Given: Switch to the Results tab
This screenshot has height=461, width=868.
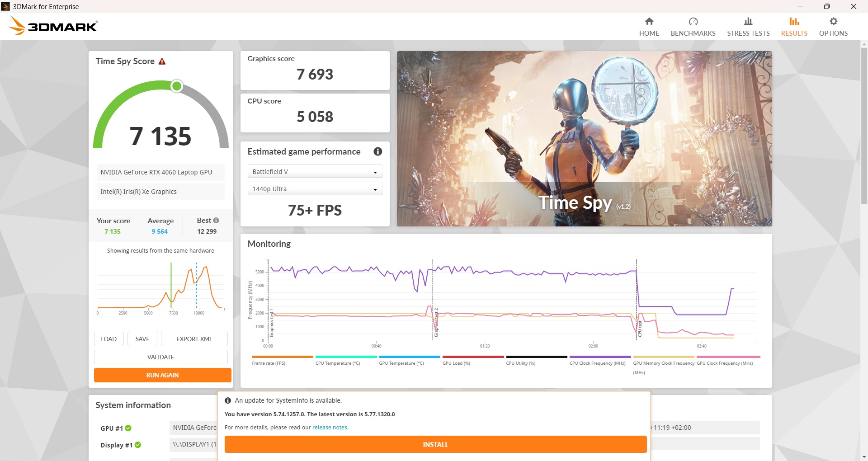Looking at the screenshot, I should click(x=794, y=27).
